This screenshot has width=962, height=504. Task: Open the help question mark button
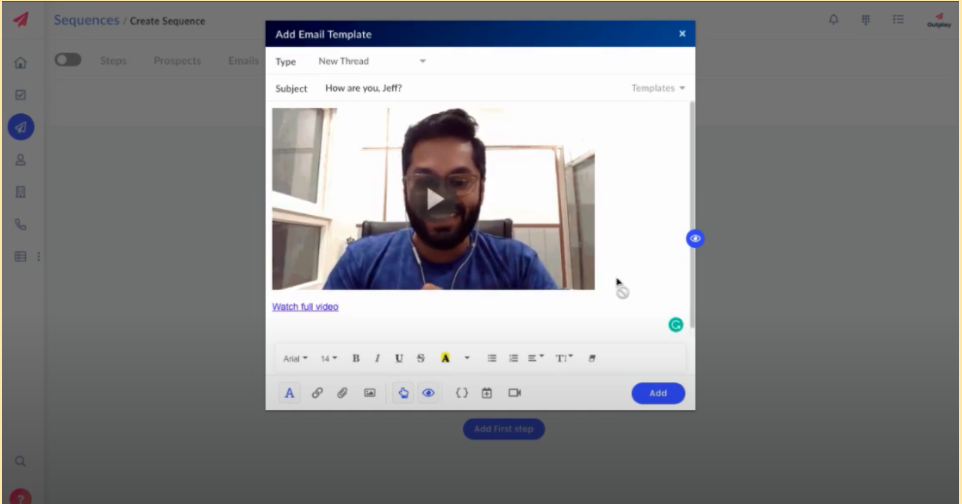click(x=20, y=497)
